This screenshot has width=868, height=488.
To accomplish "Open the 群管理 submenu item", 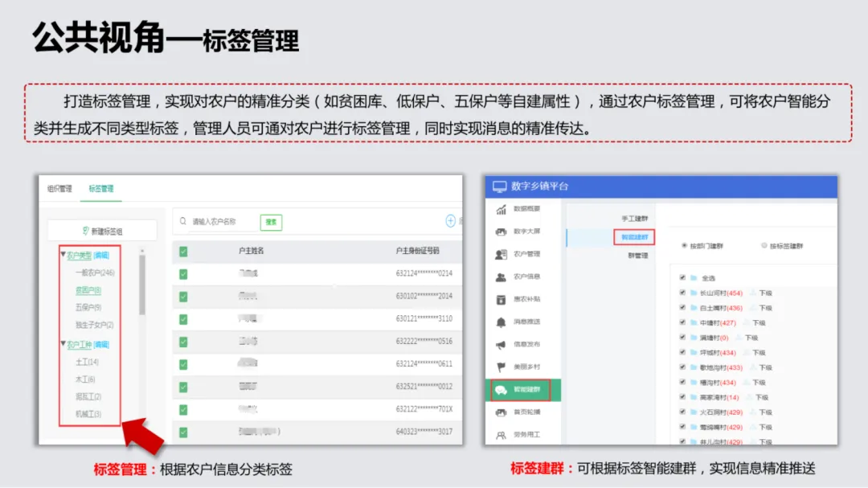I will click(637, 256).
